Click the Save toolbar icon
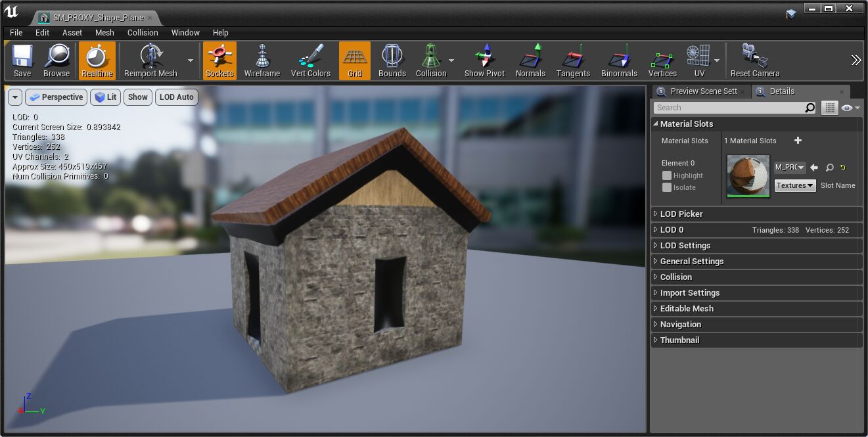 [22, 60]
